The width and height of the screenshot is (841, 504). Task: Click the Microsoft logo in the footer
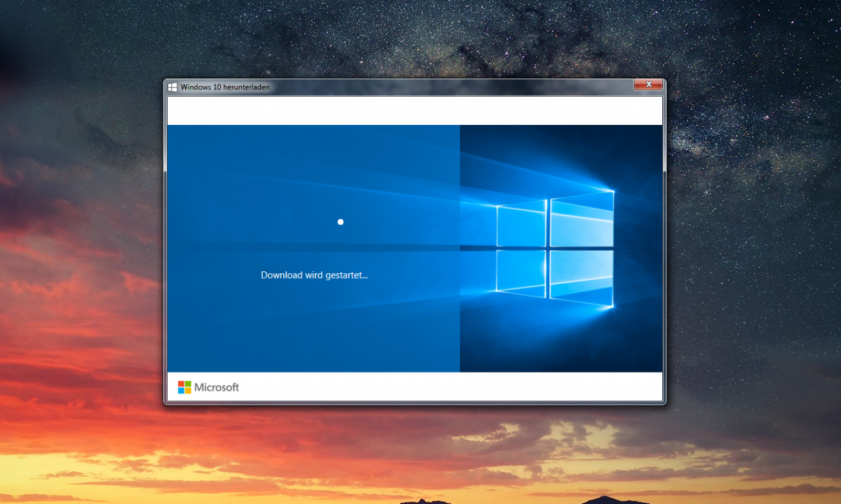pos(208,388)
